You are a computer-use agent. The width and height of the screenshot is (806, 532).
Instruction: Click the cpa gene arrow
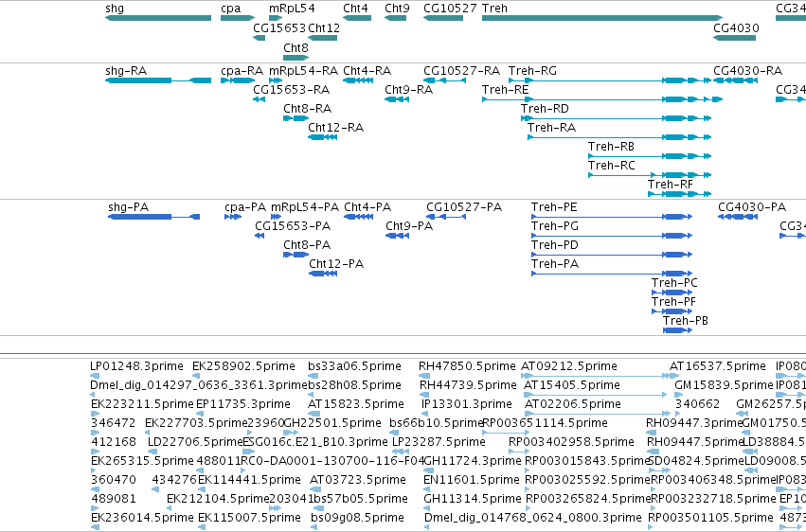238,18
